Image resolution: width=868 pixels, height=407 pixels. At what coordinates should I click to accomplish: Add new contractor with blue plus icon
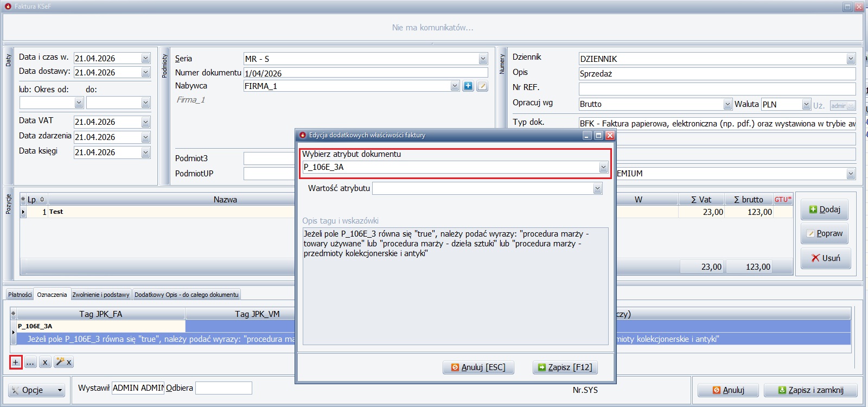468,86
